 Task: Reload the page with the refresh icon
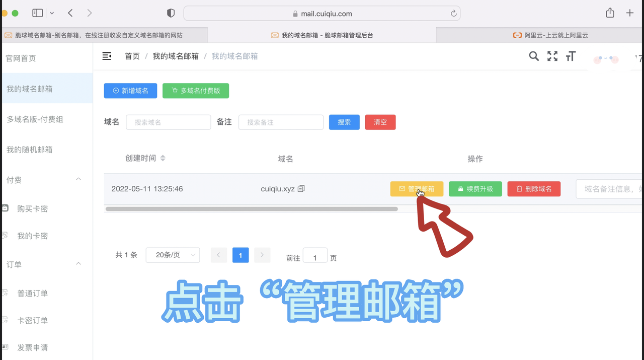click(x=454, y=14)
